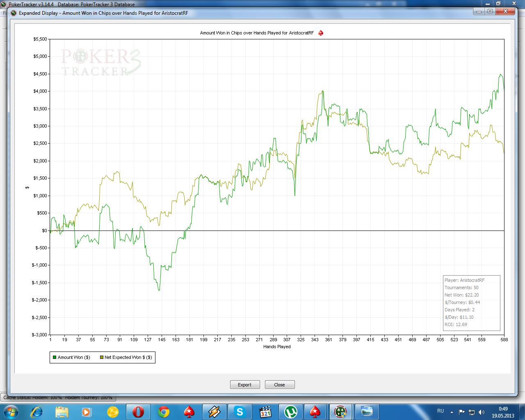Maximize the Expanded Display window
Screen dimensions: 525x420
coord(490,11)
